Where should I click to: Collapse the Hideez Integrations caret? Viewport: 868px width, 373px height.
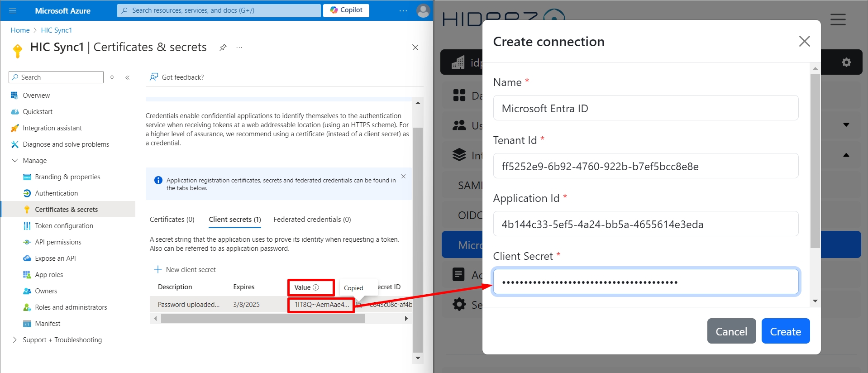846,155
